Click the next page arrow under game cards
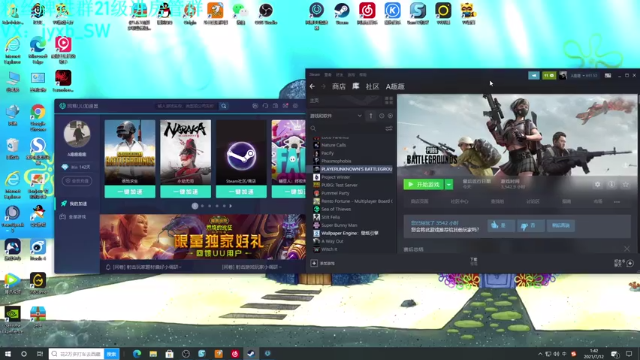The width and height of the screenshot is (640, 360). [x=231, y=206]
